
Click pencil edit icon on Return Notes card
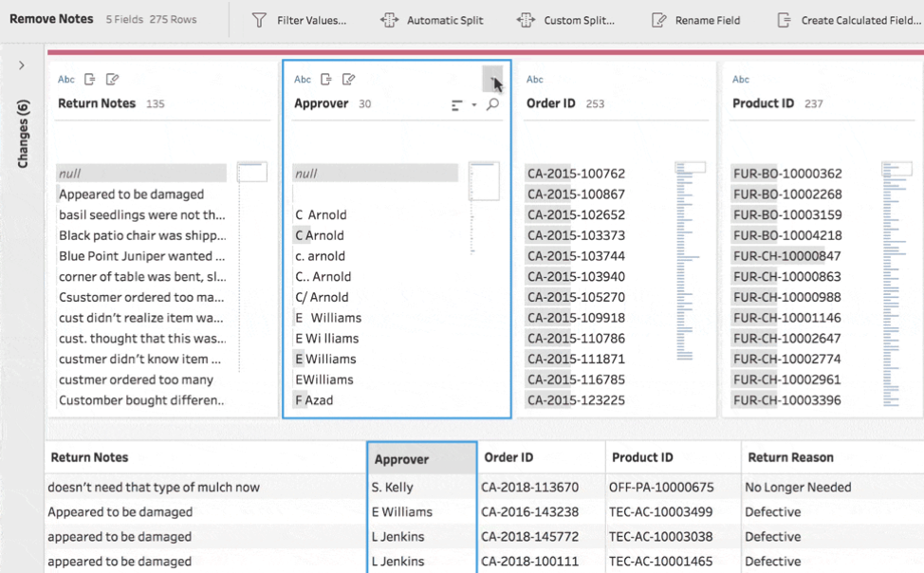pyautogui.click(x=112, y=79)
